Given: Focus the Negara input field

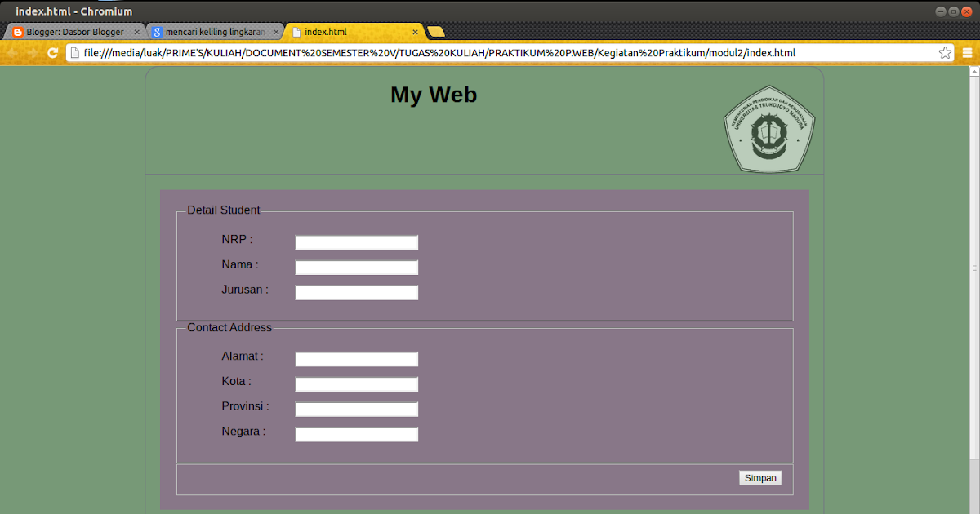Looking at the screenshot, I should coord(357,435).
